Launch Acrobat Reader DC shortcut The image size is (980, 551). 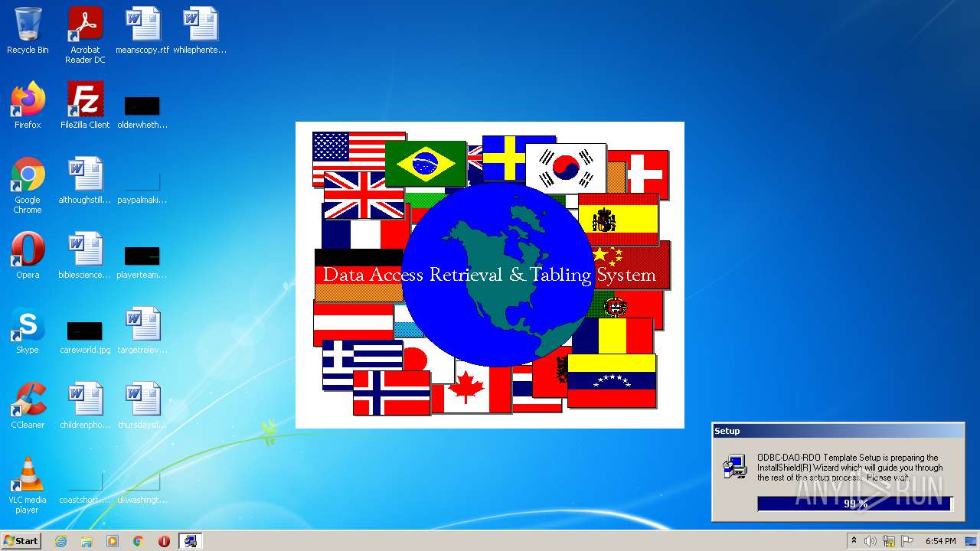[x=85, y=35]
